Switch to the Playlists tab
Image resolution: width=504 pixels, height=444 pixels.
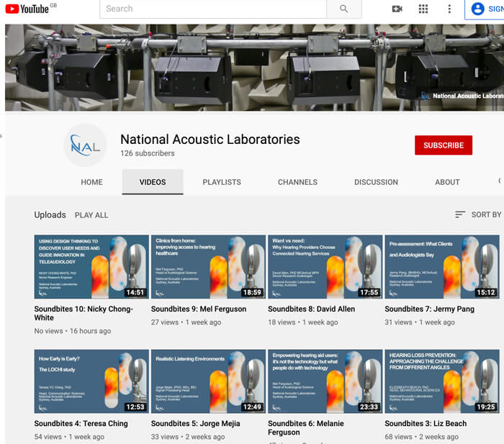(x=222, y=182)
